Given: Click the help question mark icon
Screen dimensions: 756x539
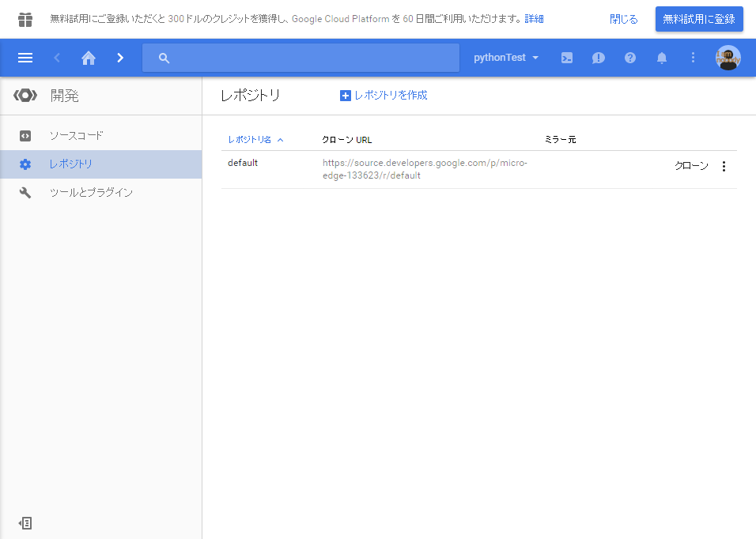Looking at the screenshot, I should point(629,57).
